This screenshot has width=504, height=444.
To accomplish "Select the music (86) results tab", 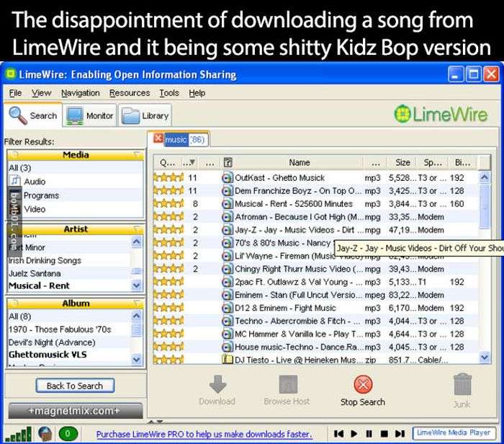I will pyautogui.click(x=185, y=140).
